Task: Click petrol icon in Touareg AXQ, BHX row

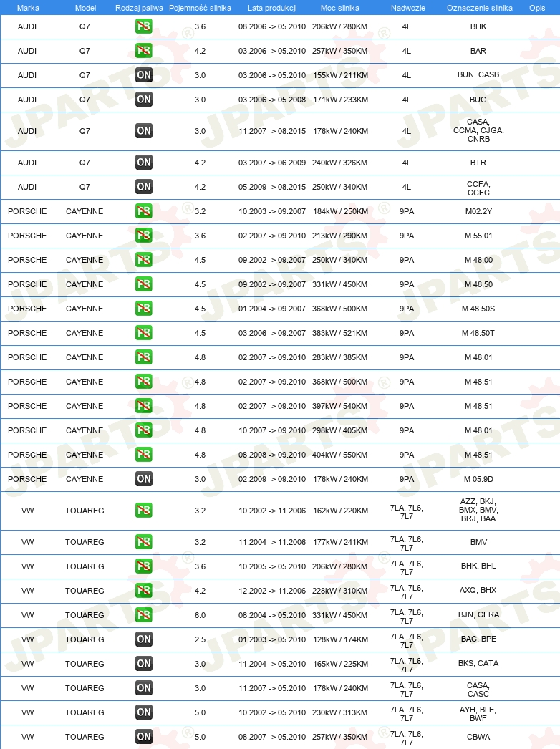Action: click(143, 591)
